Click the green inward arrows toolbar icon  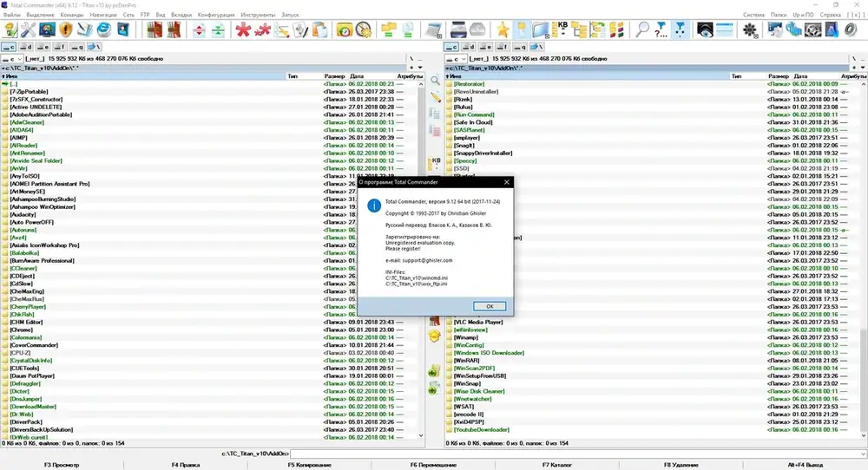click(218, 29)
